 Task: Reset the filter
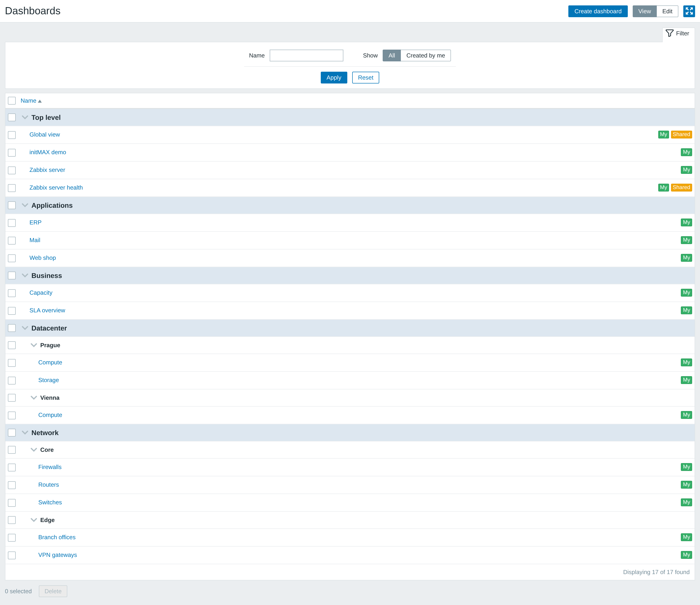[365, 78]
